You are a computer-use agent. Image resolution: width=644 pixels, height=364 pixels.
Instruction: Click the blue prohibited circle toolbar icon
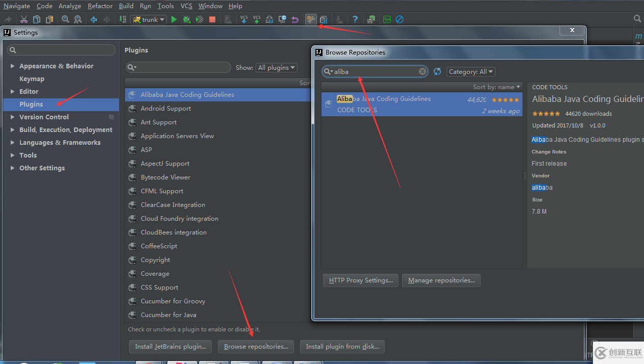click(x=400, y=19)
